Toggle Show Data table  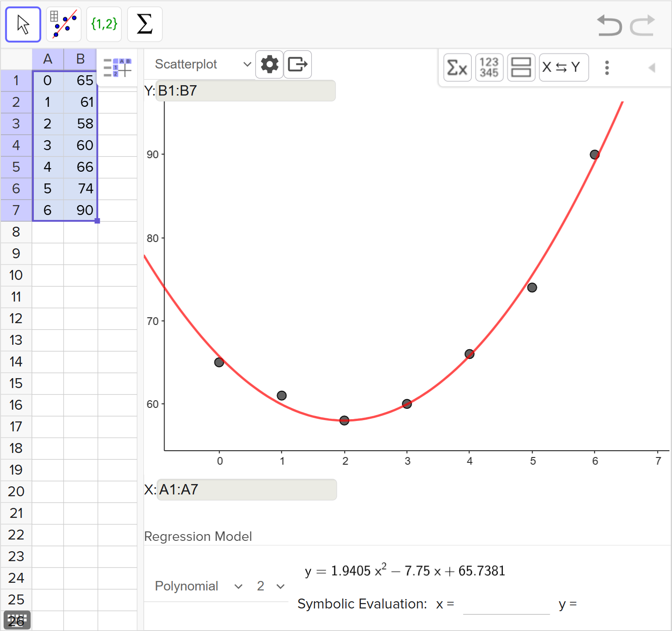pyautogui.click(x=489, y=68)
